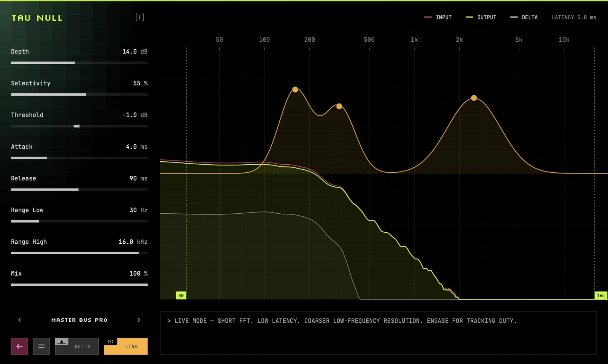The image size is (608, 364).
Task: Click the 30 Hz low range marker flag
Action: [x=181, y=295]
